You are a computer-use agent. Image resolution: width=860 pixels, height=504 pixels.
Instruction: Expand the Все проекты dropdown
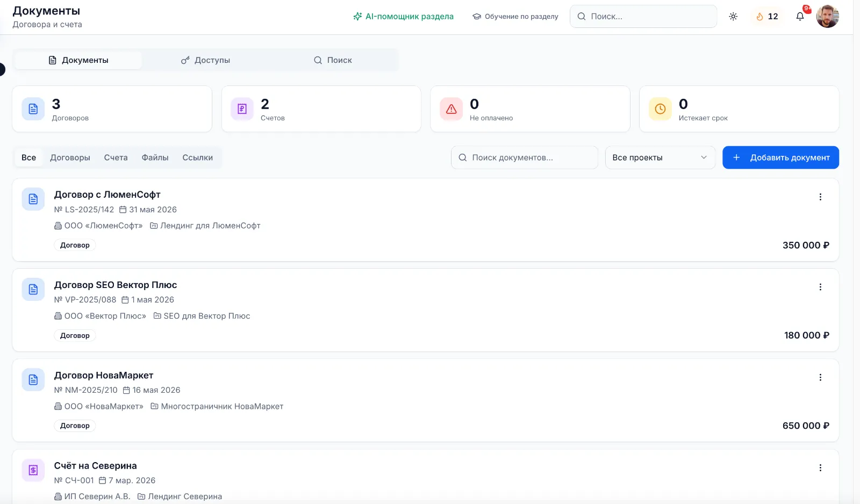point(660,157)
